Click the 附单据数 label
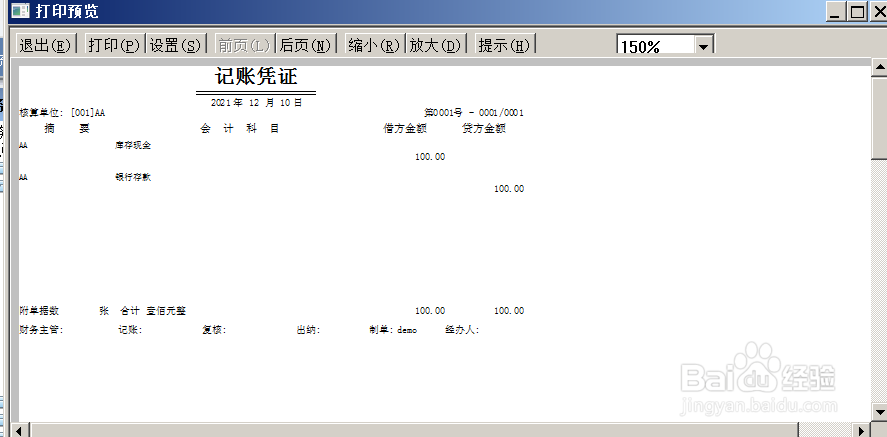The image size is (887, 437). click(x=39, y=311)
